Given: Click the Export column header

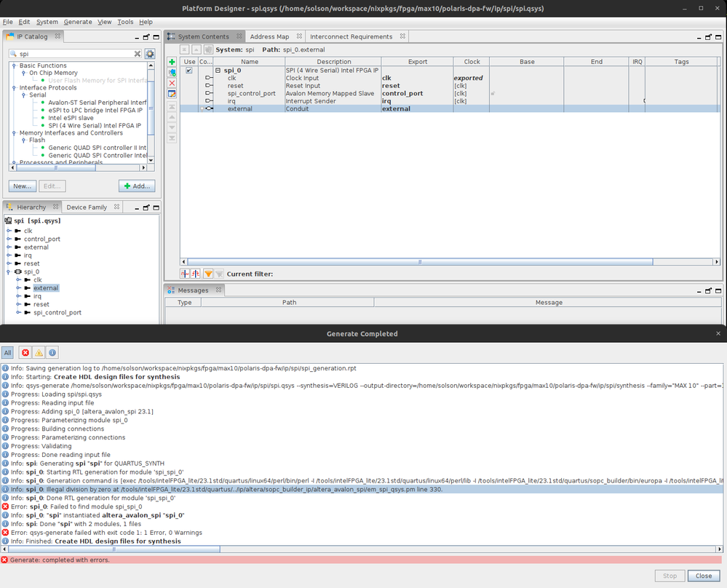Looking at the screenshot, I should coord(417,62).
